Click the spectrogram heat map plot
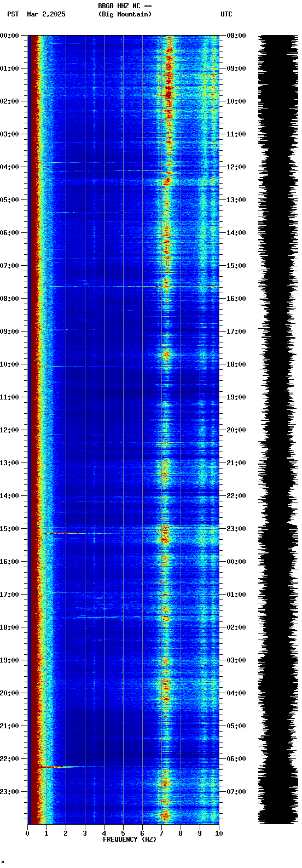This screenshot has height=868, width=302. click(x=123, y=430)
